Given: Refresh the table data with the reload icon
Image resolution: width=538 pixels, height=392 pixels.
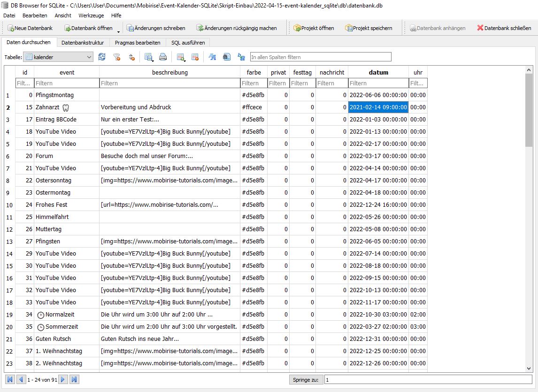Looking at the screenshot, I should (102, 57).
